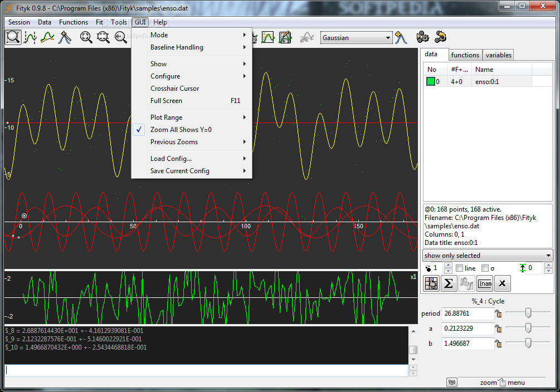The height and width of the screenshot is (392, 560).
Task: Click the command input line
Action: (x=206, y=371)
